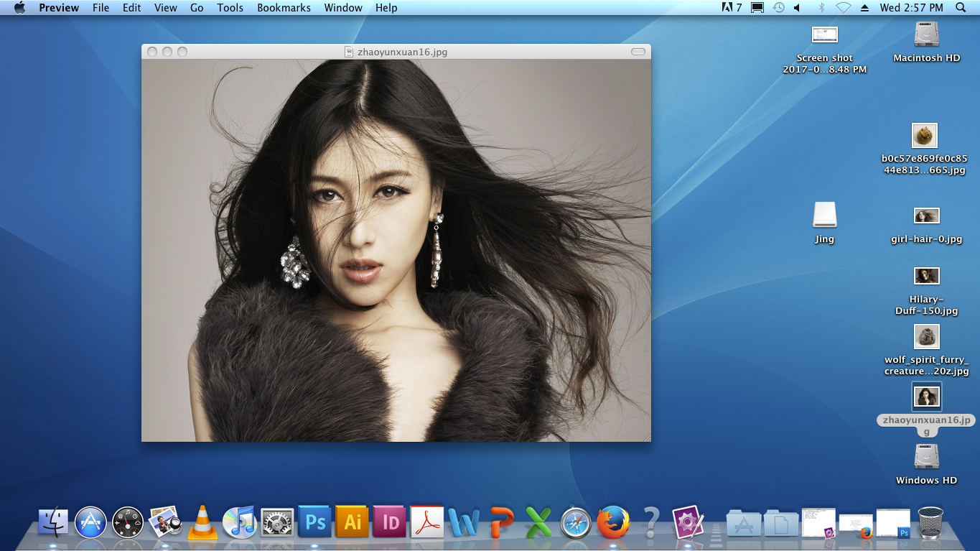Open the Help menu
This screenshot has height=551, width=980.
click(386, 8)
